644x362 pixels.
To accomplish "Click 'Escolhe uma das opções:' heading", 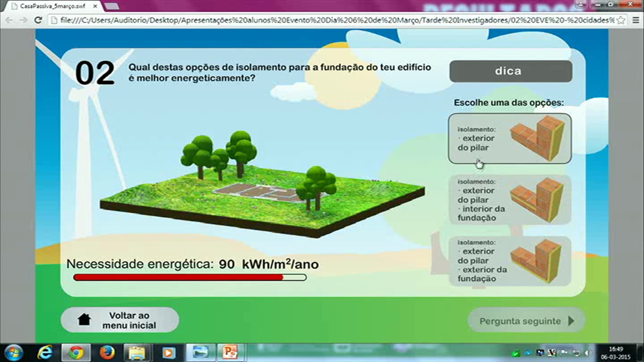I will pos(509,103).
